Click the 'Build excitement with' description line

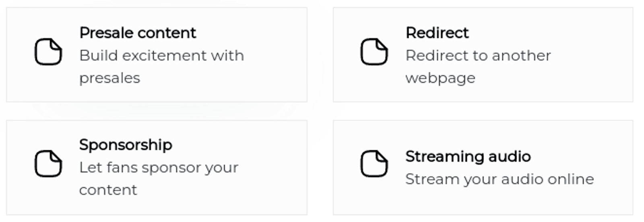pyautogui.click(x=161, y=55)
